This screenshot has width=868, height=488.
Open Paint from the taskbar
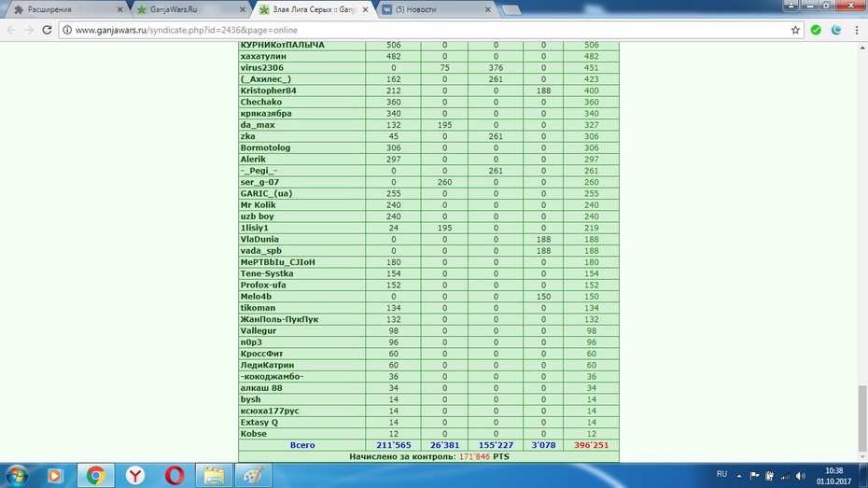(x=254, y=475)
